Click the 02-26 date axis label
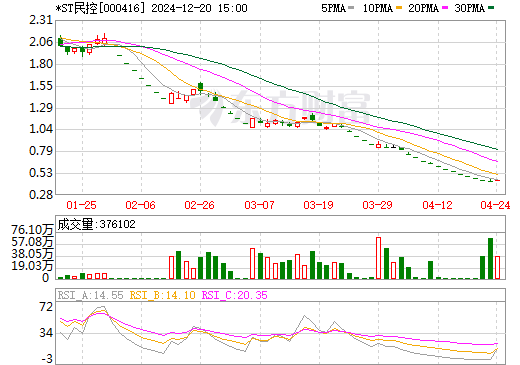Image resolution: width=520 pixels, height=365 pixels. click(200, 205)
